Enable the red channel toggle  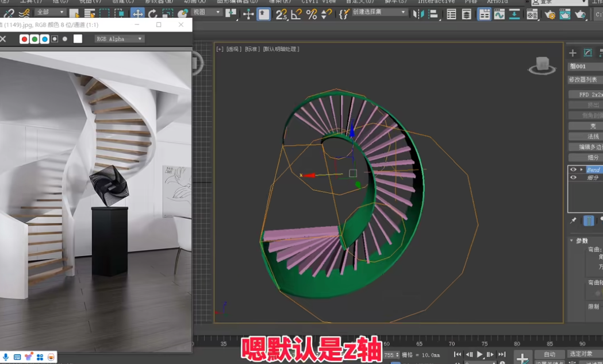click(x=24, y=39)
